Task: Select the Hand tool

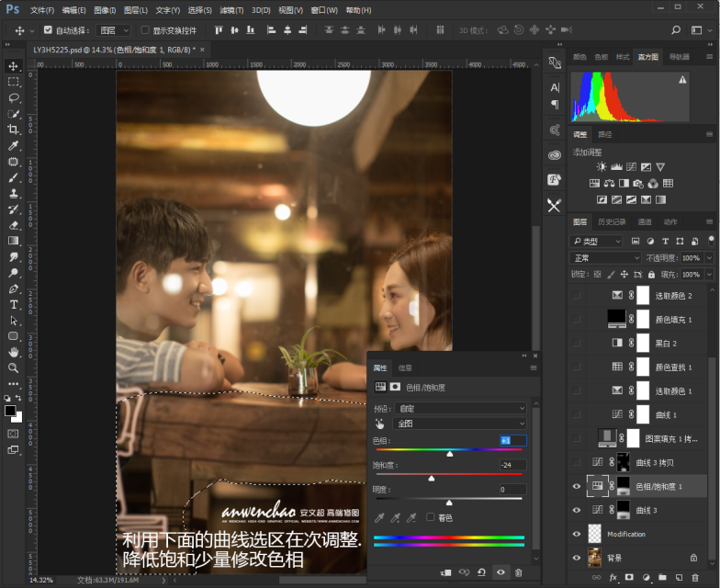Action: [13, 353]
